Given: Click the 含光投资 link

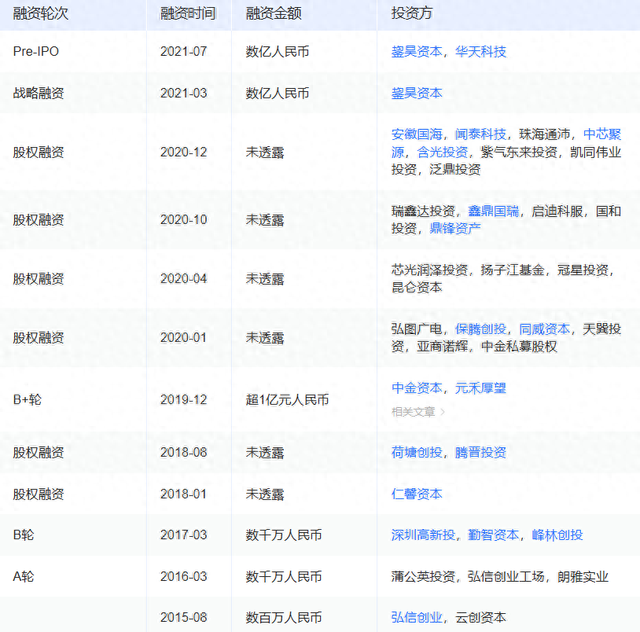Looking at the screenshot, I should pos(442,152).
